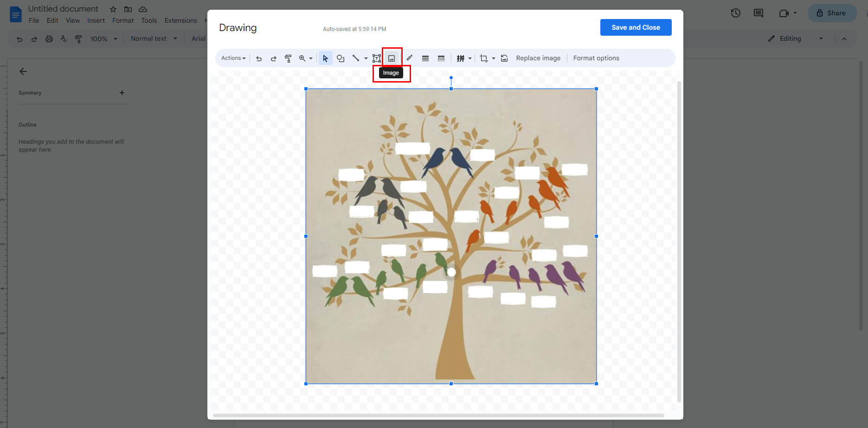Expand the zoom dropdown arrow in Drawing
The height and width of the screenshot is (428, 868).
coord(311,58)
